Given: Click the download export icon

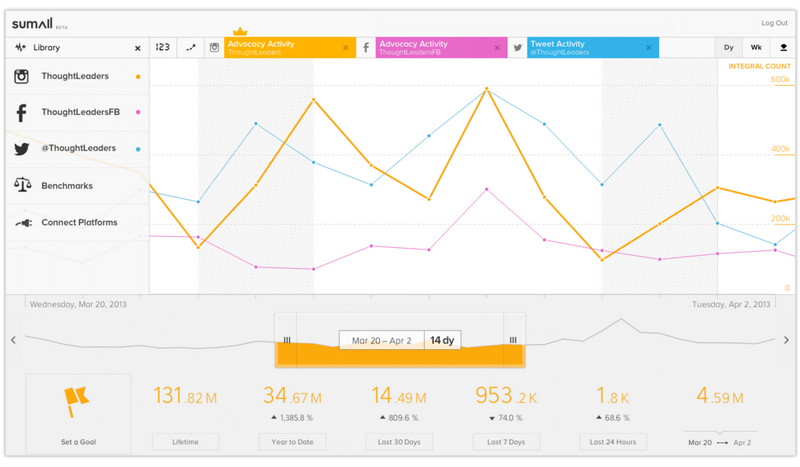Looking at the screenshot, I should (783, 47).
